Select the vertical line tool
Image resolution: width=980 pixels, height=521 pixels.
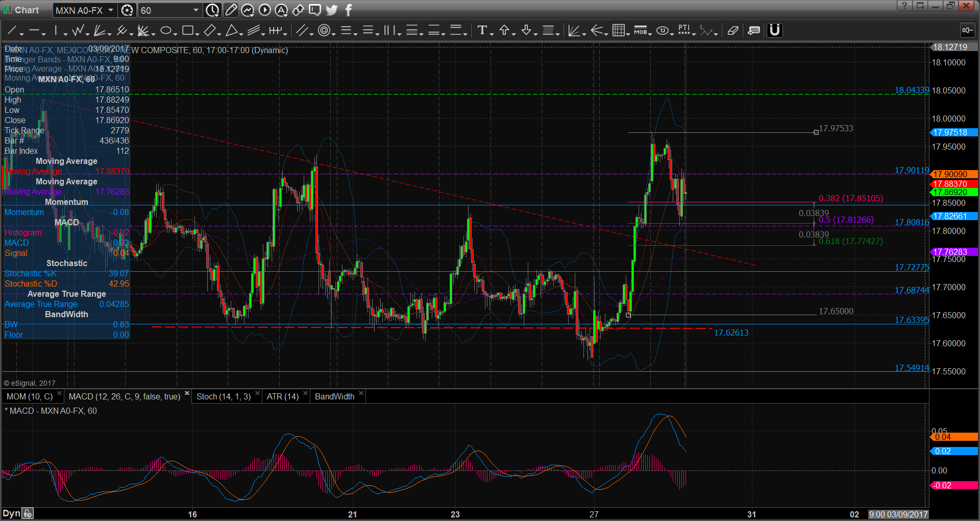click(56, 31)
